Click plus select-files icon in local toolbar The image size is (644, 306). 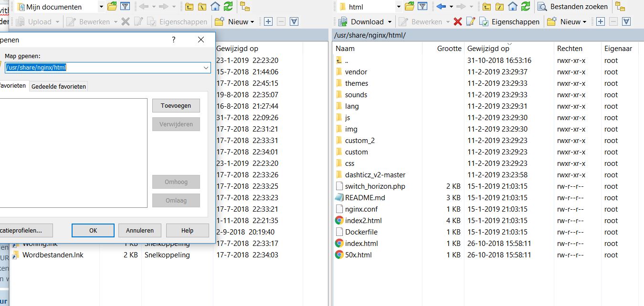(268, 21)
